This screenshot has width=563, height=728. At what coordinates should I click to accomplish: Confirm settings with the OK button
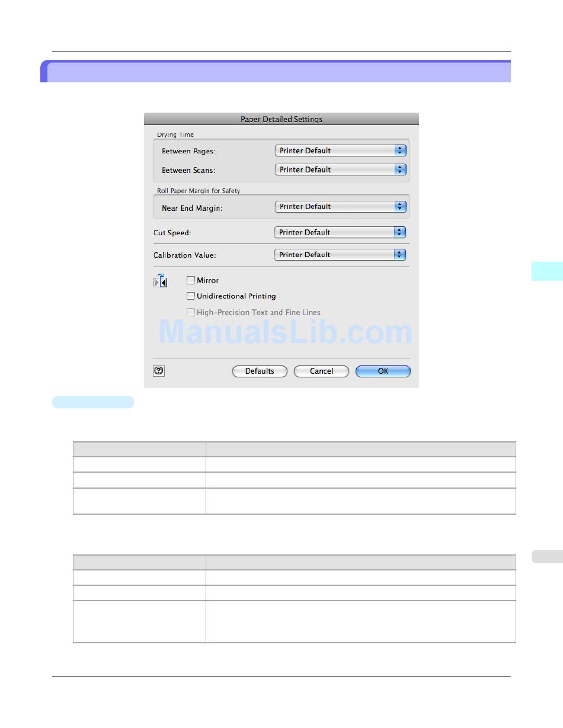383,371
